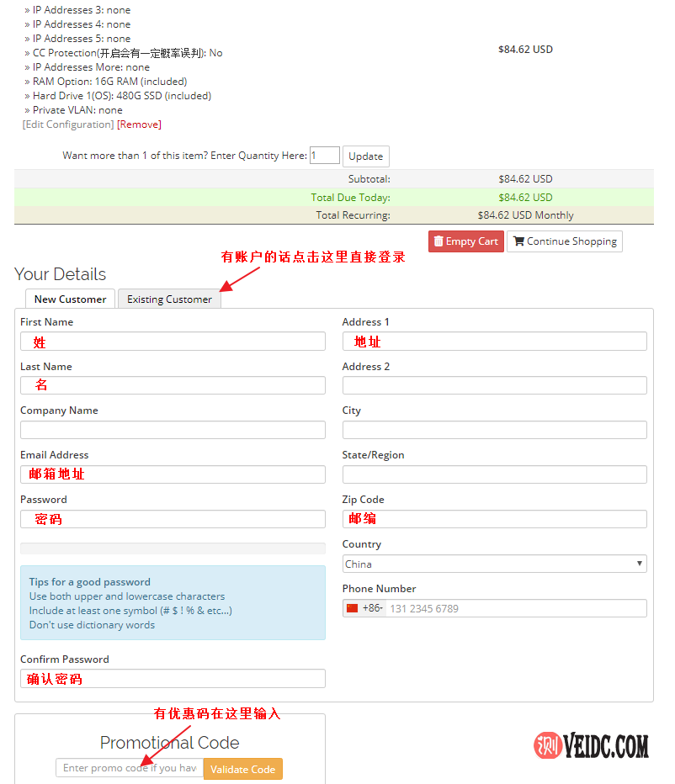Open the Country dropdown
Viewport: 675px width, 784px height.
click(x=494, y=564)
